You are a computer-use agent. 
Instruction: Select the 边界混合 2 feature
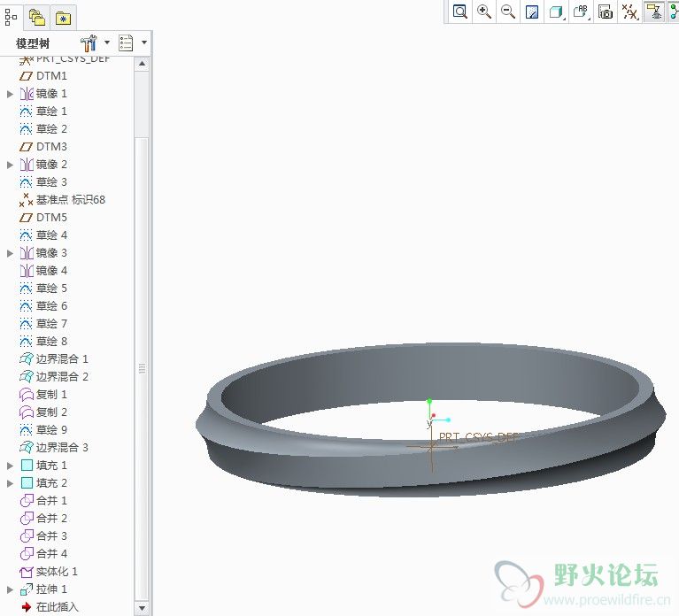click(x=54, y=377)
